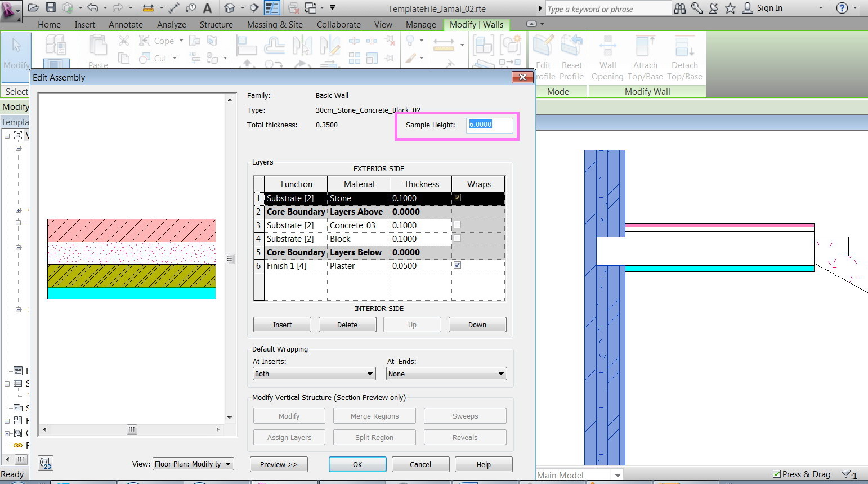
Task: Click the Undo arrow in the quick access toolbar
Action: click(93, 8)
